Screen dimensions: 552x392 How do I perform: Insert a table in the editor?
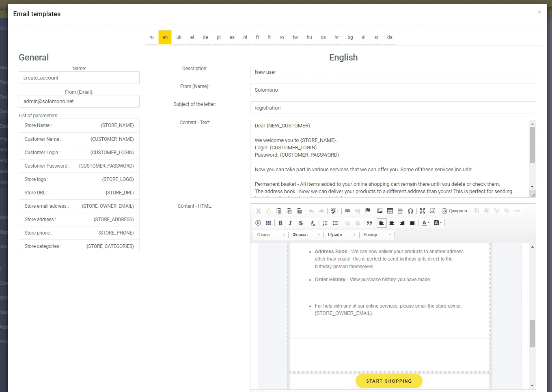(x=390, y=211)
